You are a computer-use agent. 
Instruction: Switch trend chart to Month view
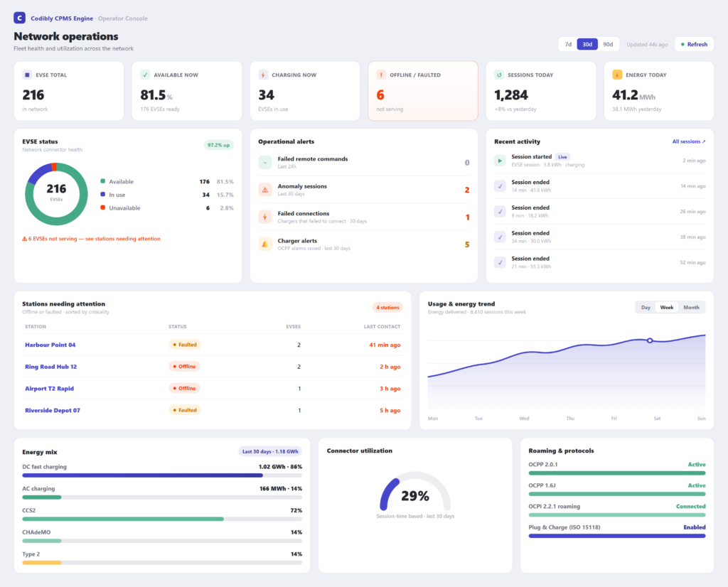pyautogui.click(x=691, y=308)
